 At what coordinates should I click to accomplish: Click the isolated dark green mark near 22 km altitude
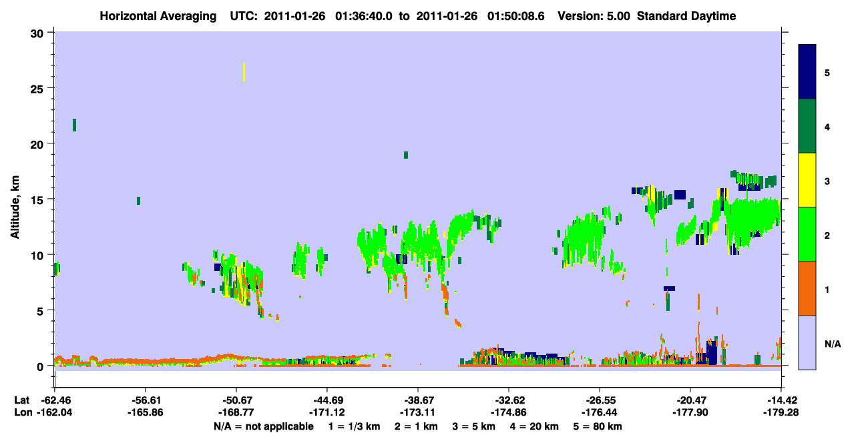74,125
